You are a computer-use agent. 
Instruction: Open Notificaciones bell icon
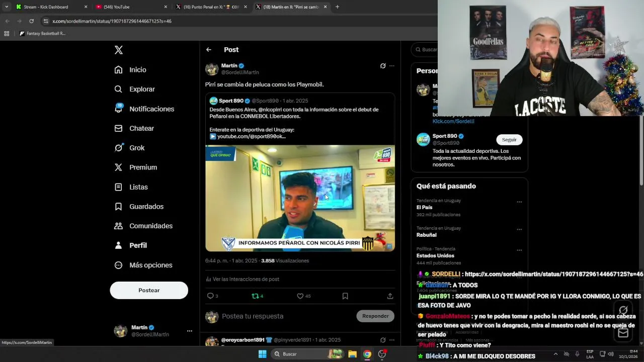(x=119, y=108)
